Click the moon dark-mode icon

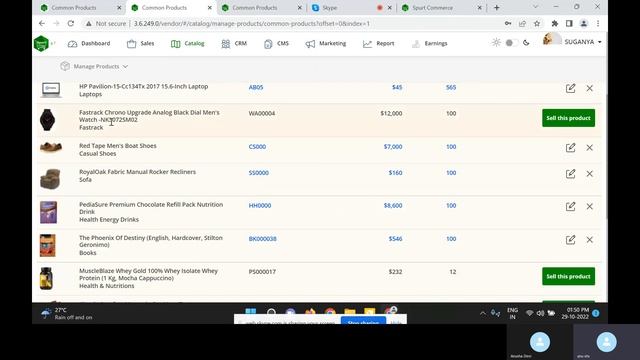coord(526,42)
